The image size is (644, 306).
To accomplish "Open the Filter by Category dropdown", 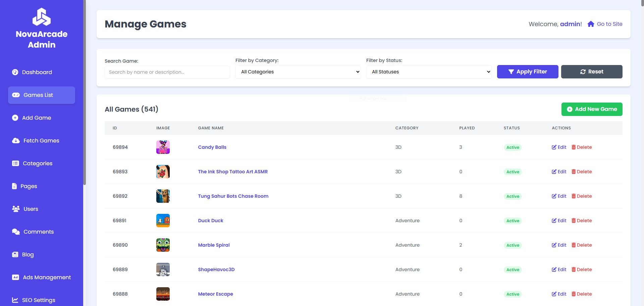I will [x=298, y=72].
